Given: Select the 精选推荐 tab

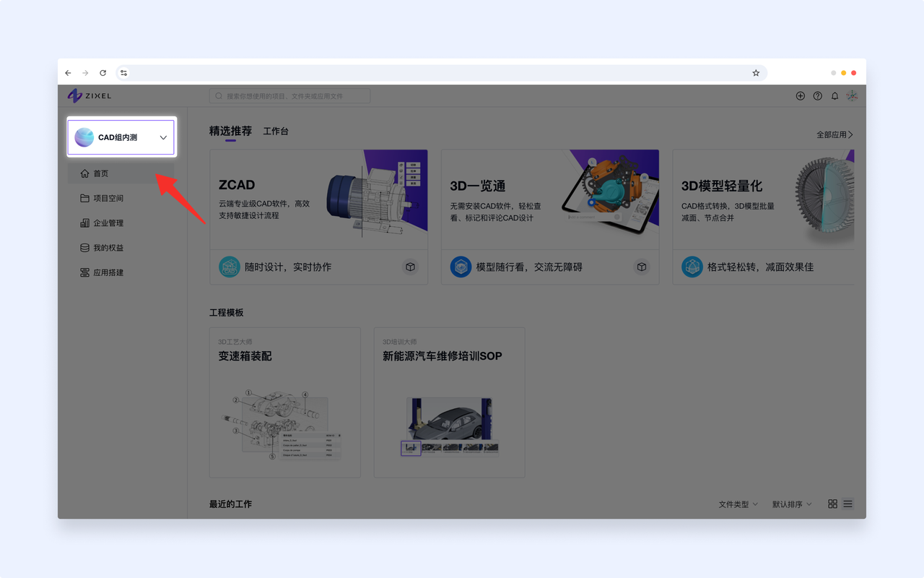Looking at the screenshot, I should pyautogui.click(x=230, y=131).
